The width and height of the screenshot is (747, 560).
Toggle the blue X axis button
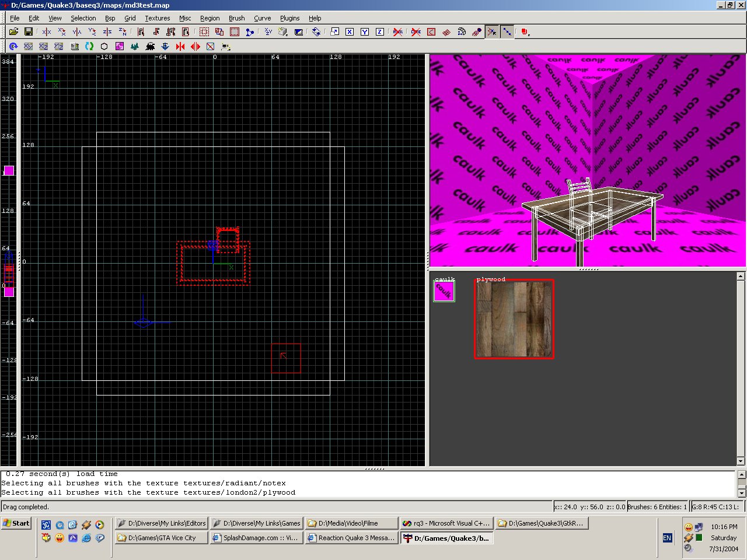coord(350,32)
